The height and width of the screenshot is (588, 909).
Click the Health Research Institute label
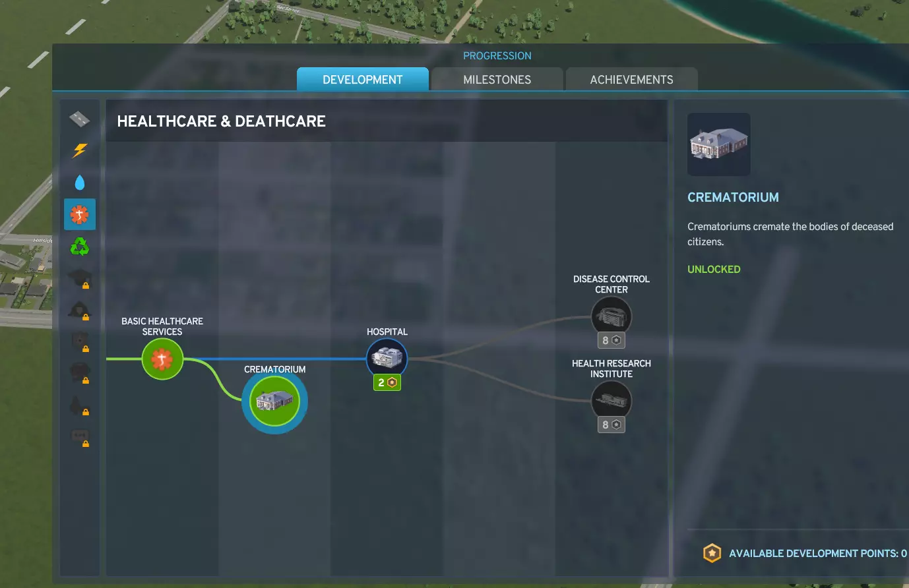[611, 368]
